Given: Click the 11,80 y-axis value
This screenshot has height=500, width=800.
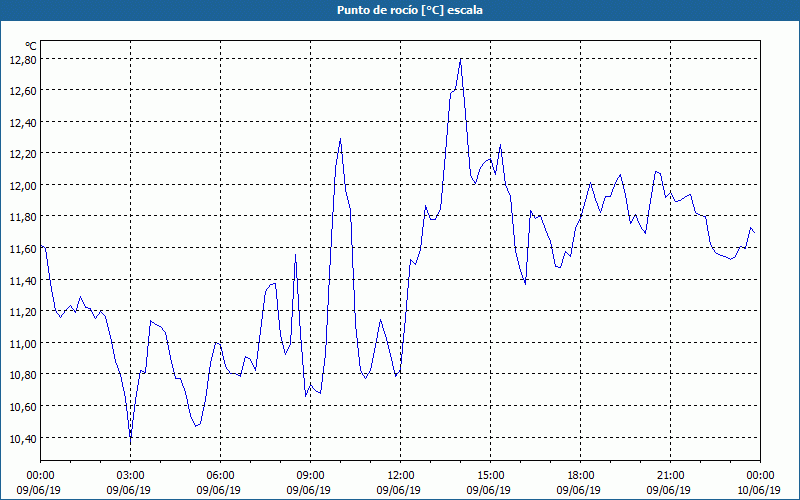Looking at the screenshot, I should point(23,217).
